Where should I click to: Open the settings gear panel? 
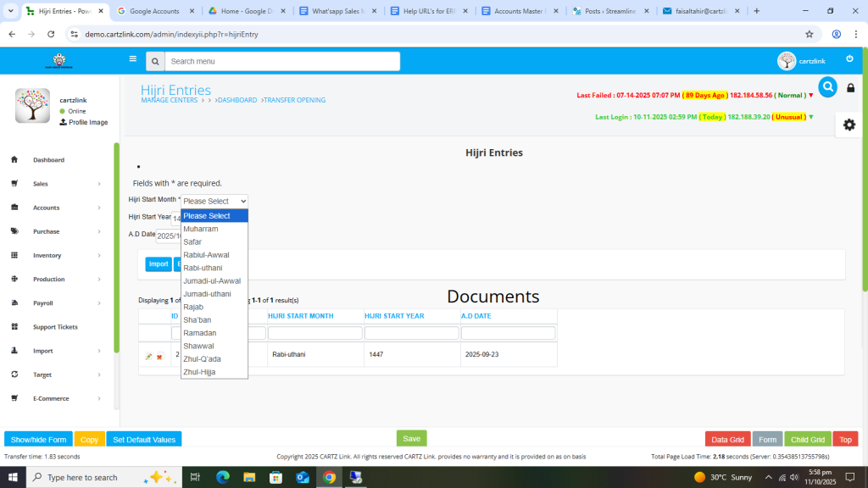click(x=849, y=125)
